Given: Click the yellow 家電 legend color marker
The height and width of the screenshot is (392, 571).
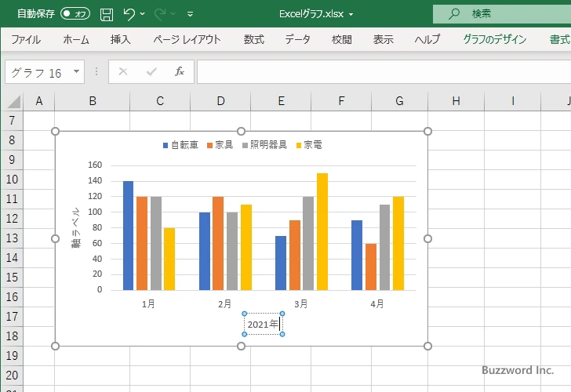Looking at the screenshot, I should click(299, 146).
